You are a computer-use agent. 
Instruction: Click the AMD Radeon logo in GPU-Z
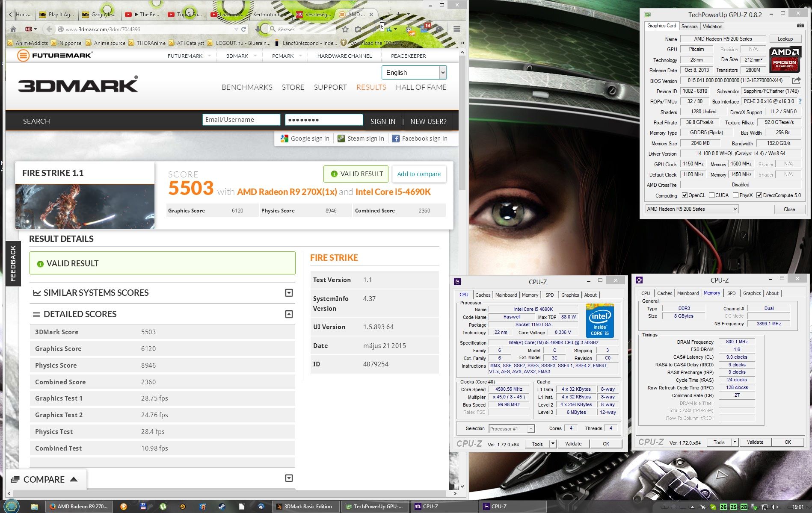pos(785,59)
